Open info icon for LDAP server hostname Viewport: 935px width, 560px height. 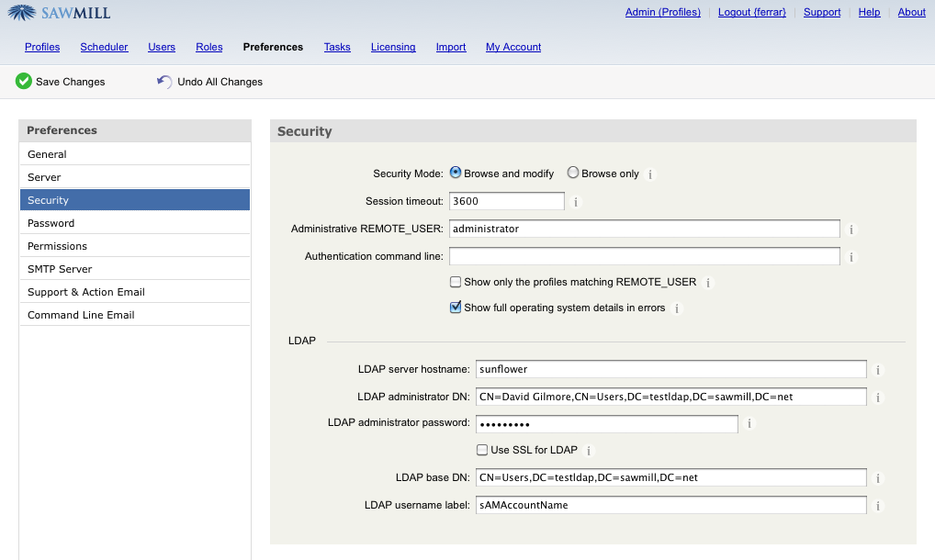click(877, 370)
